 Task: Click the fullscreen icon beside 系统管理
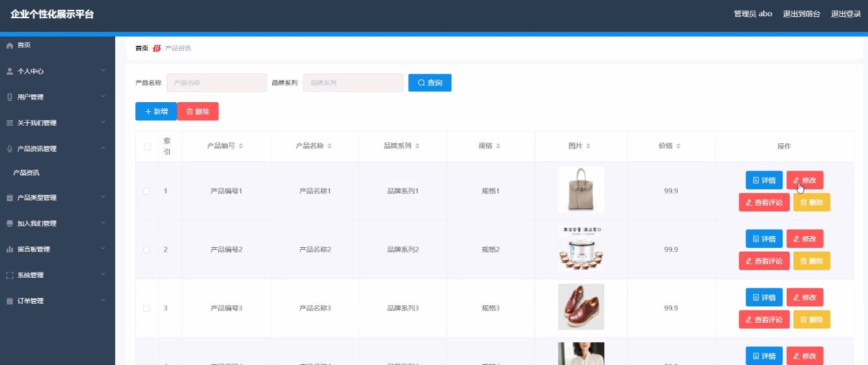[10, 275]
